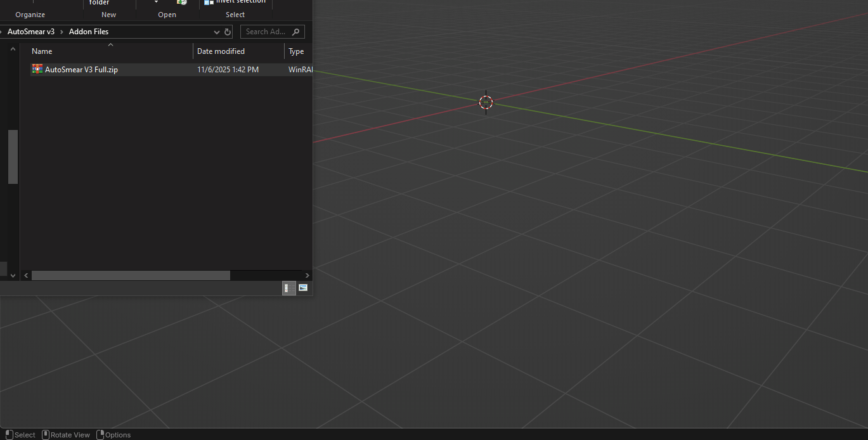Image resolution: width=868 pixels, height=440 pixels.
Task: Click the horizontal scrollbar left arrow
Action: click(27, 275)
